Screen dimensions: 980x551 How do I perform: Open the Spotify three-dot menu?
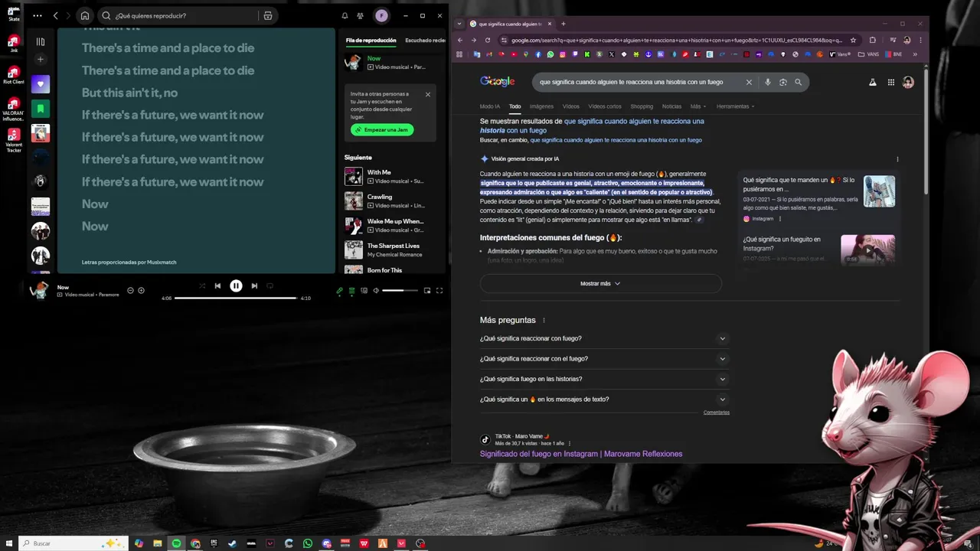point(38,15)
